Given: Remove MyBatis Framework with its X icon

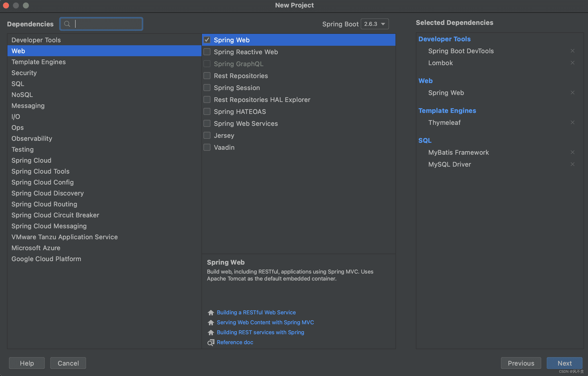Looking at the screenshot, I should click(x=572, y=152).
